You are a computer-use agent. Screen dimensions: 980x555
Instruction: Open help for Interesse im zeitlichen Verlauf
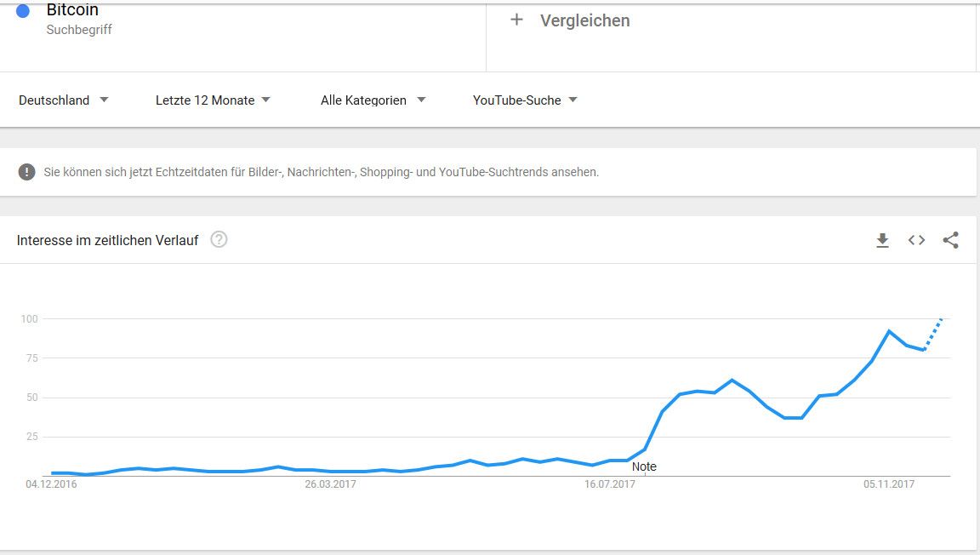219,240
